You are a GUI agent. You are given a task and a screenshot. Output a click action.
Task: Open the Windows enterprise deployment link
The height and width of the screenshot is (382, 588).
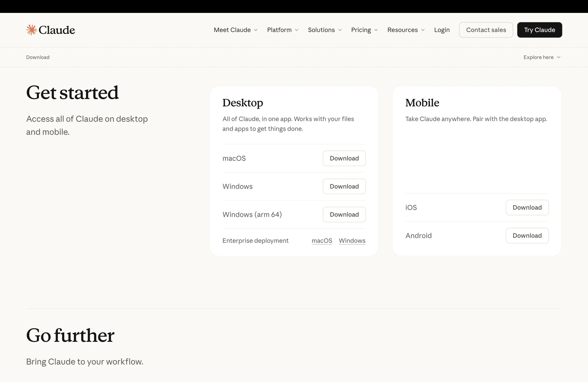pyautogui.click(x=352, y=241)
